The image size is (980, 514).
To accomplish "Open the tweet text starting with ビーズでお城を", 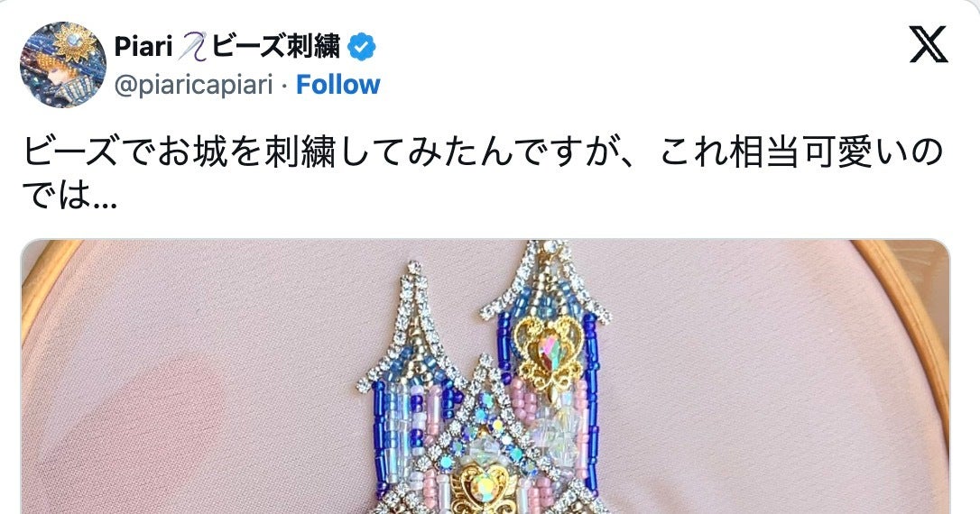I will click(x=482, y=174).
